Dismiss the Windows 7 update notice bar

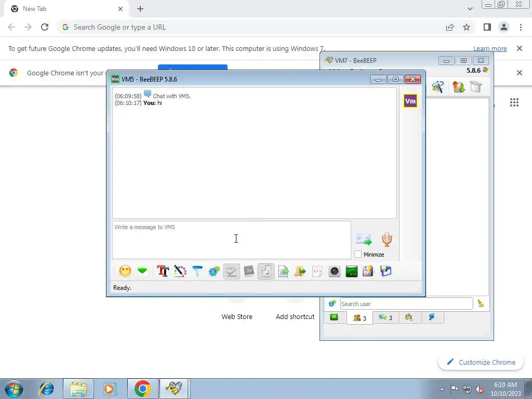click(520, 48)
